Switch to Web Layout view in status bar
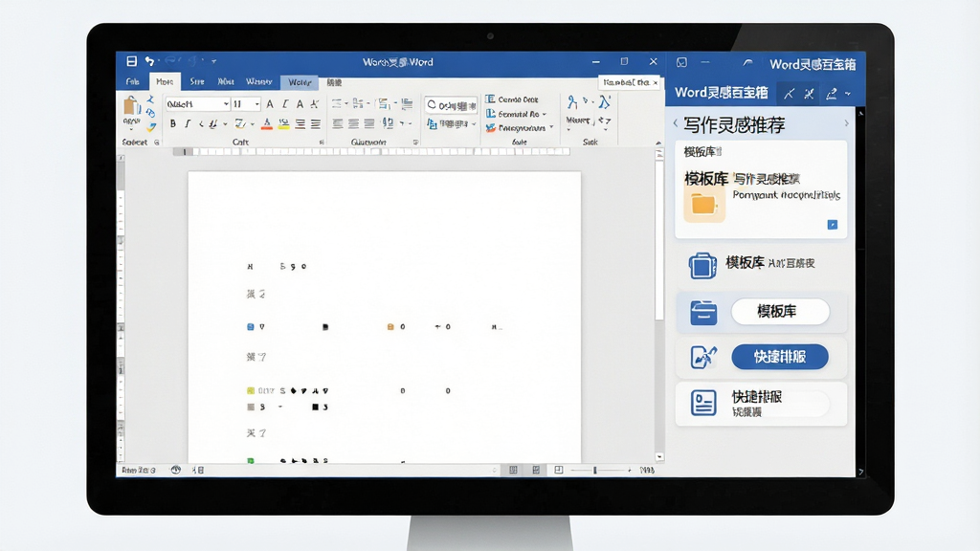The image size is (980, 551). click(559, 470)
